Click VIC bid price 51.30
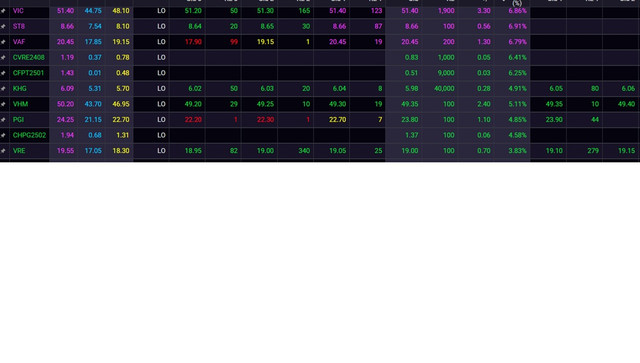This screenshot has height=363, width=640. click(x=265, y=11)
